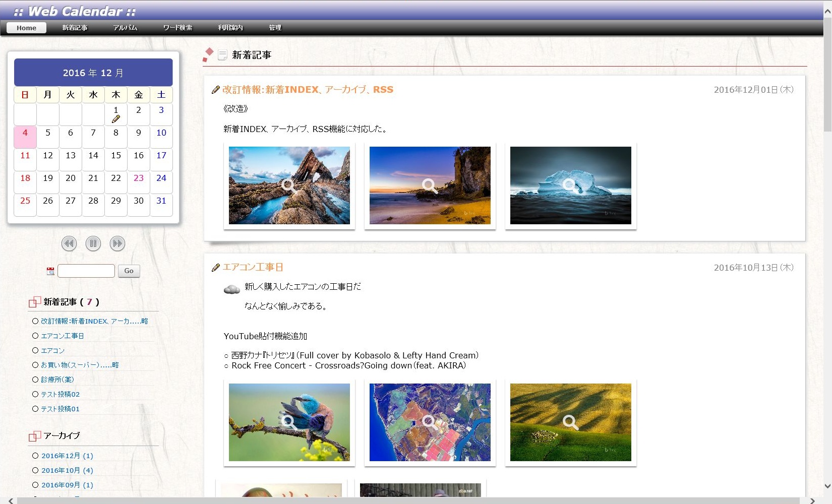Select December 23 on the calendar
The image size is (832, 504).
(139, 178)
